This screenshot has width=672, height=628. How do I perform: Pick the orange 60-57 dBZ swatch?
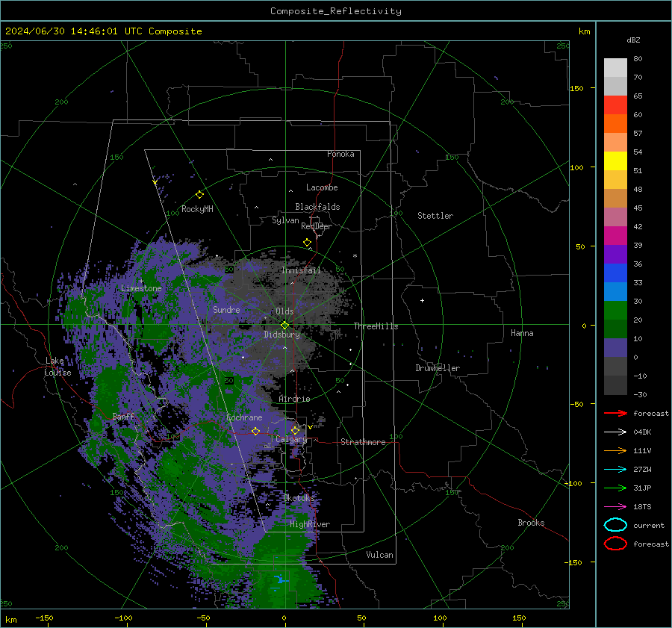(x=615, y=123)
